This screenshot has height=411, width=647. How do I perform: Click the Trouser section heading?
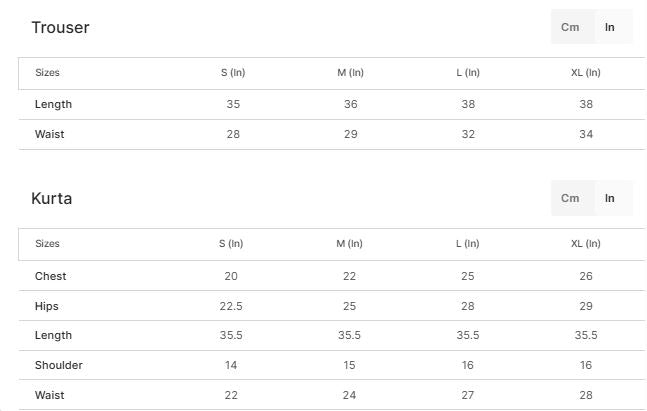click(60, 28)
